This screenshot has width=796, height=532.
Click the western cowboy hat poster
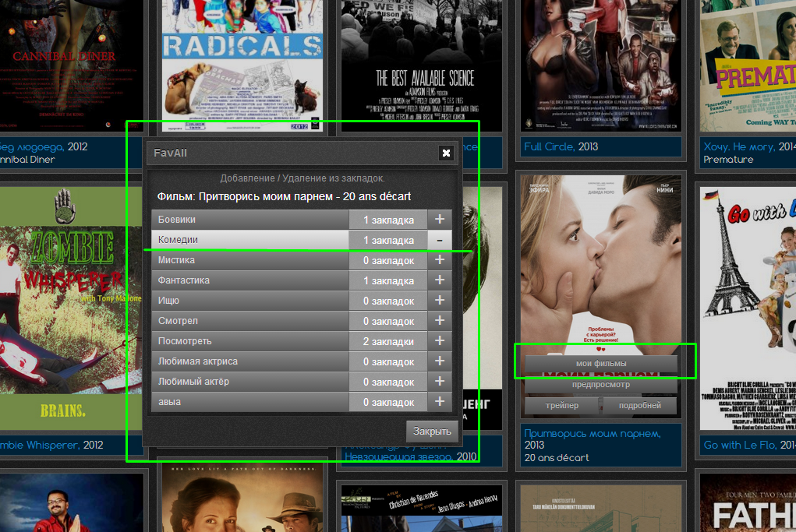coord(242,498)
